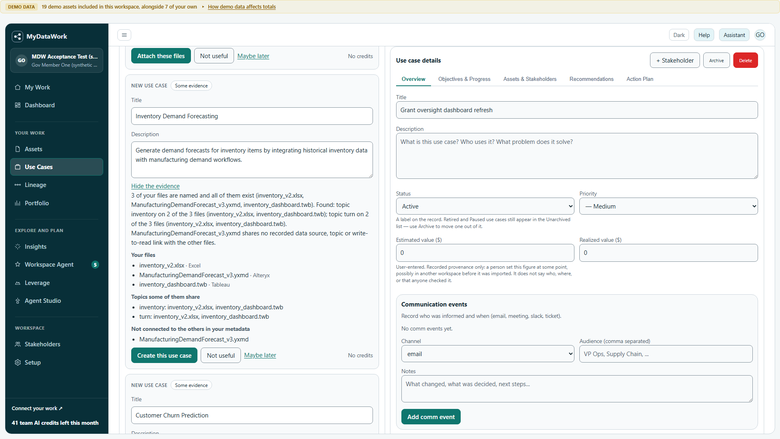Viewport: 780px width, 439px height.
Task: Click the MyDataWork logo icon
Action: (x=17, y=36)
